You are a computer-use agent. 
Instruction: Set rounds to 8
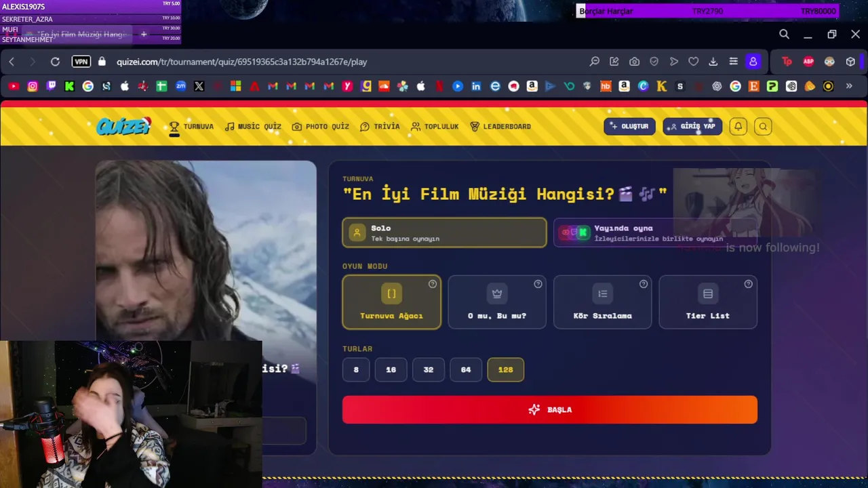point(356,369)
